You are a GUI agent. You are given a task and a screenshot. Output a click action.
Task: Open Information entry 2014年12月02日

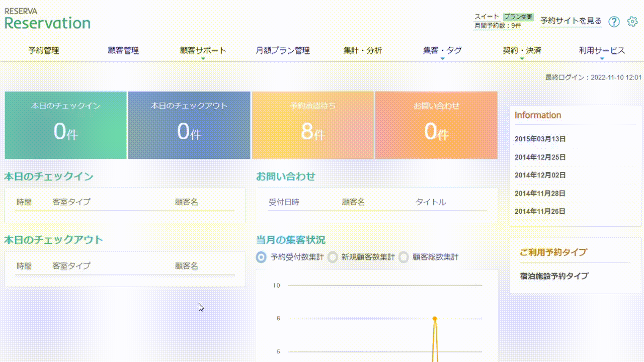pyautogui.click(x=540, y=175)
